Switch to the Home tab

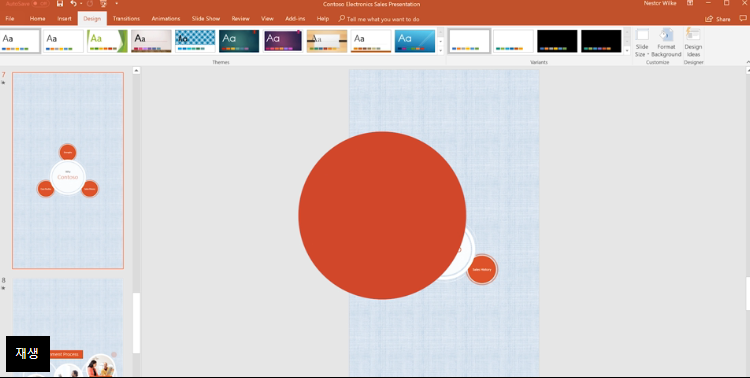pyautogui.click(x=37, y=19)
